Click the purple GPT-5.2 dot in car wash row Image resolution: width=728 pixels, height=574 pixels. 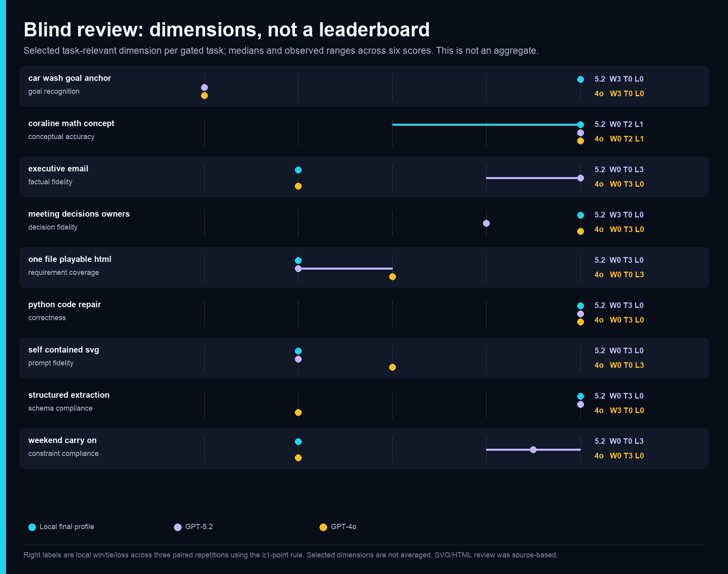click(204, 87)
